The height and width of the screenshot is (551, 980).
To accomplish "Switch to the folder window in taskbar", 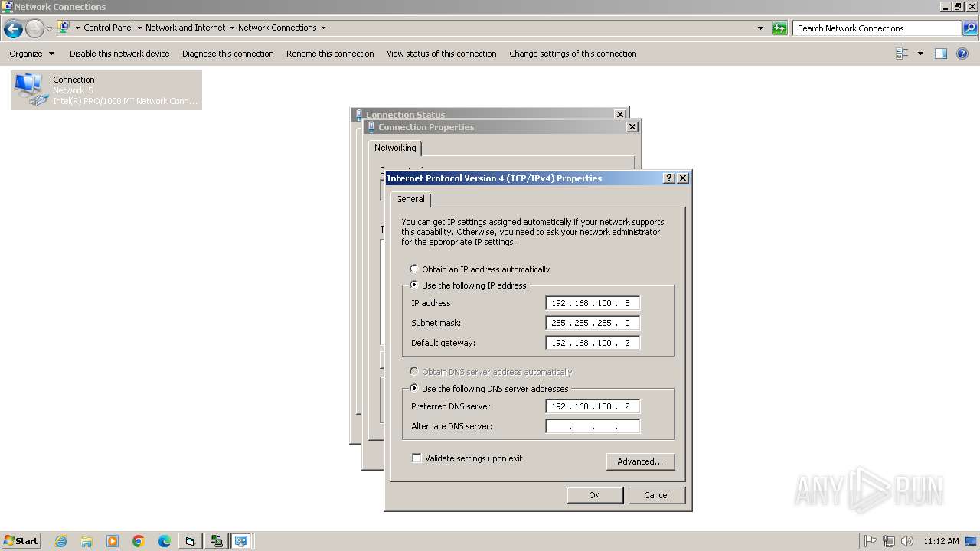I will pyautogui.click(x=190, y=541).
